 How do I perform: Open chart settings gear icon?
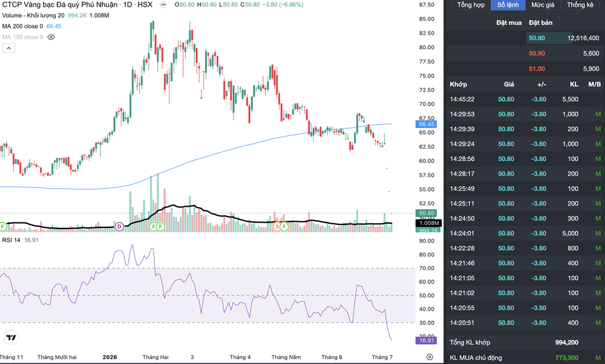(430, 357)
